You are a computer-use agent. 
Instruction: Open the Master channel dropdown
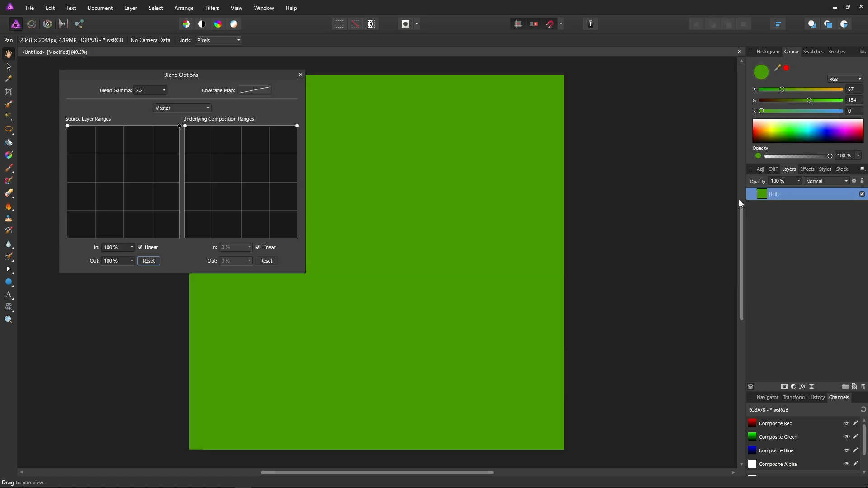(x=182, y=108)
